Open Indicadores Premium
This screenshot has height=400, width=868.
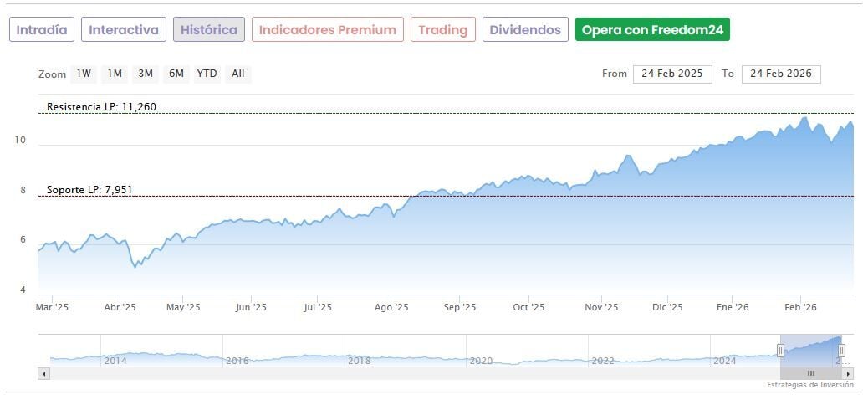328,30
